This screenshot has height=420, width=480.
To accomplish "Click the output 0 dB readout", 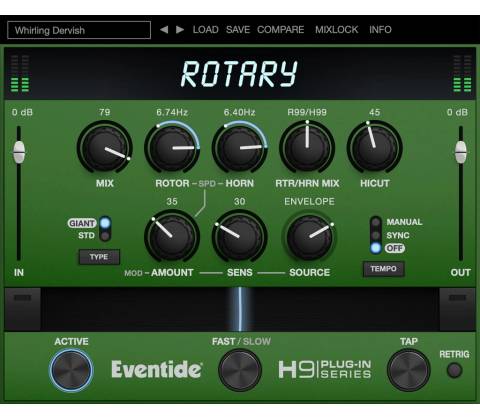I will coord(457,112).
